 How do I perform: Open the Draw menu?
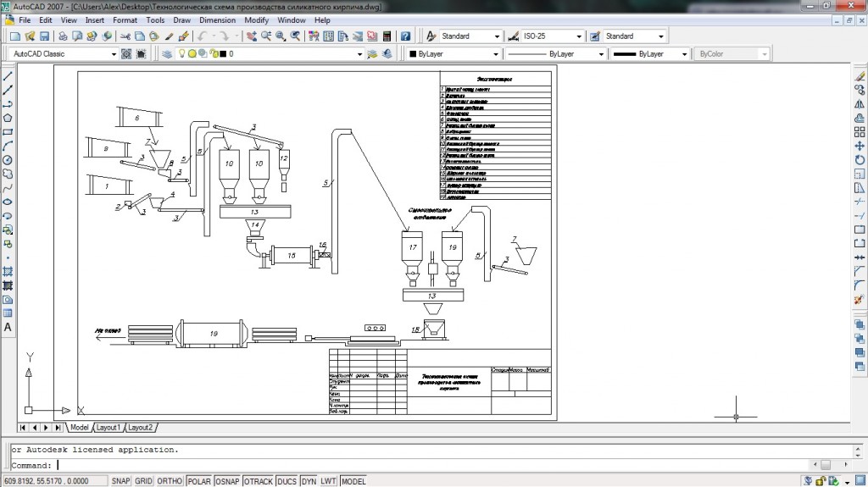[x=181, y=20]
